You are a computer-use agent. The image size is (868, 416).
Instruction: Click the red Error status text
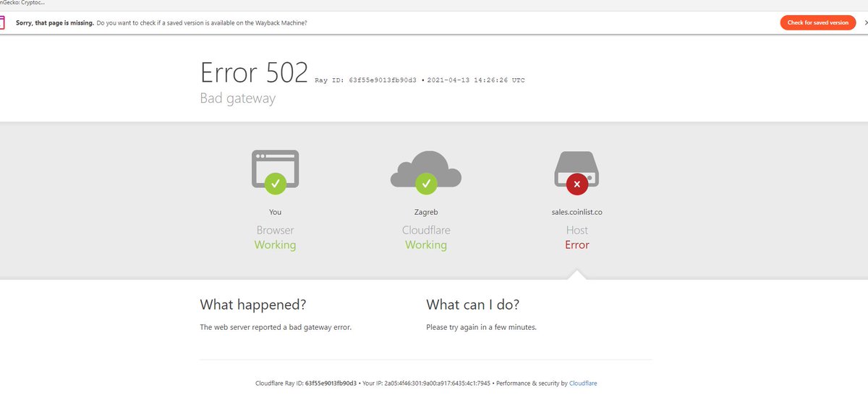tap(577, 245)
